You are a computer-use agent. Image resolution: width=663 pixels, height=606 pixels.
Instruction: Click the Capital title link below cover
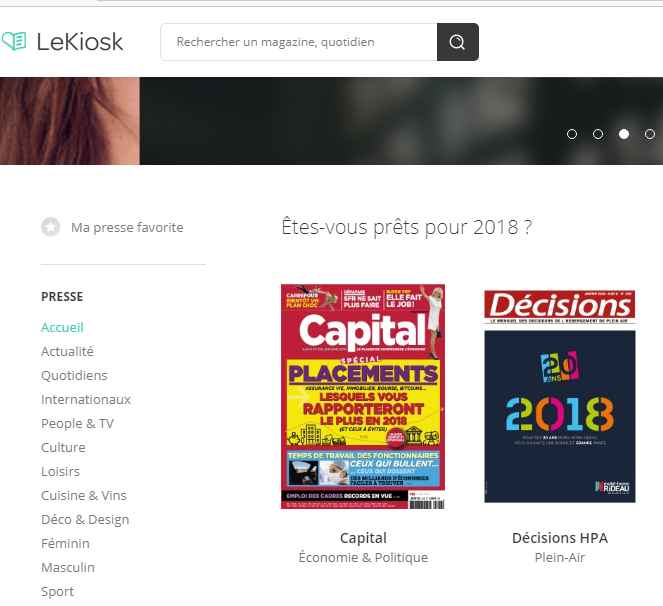point(363,538)
